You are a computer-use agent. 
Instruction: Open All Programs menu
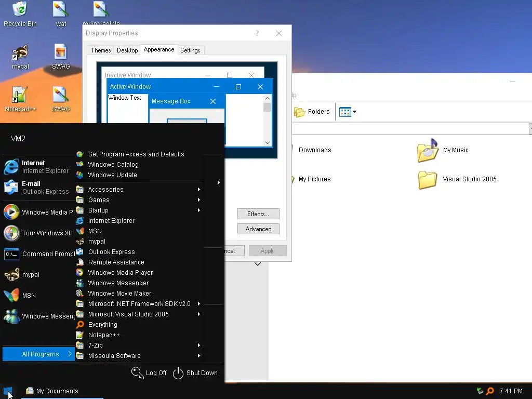pos(38,354)
